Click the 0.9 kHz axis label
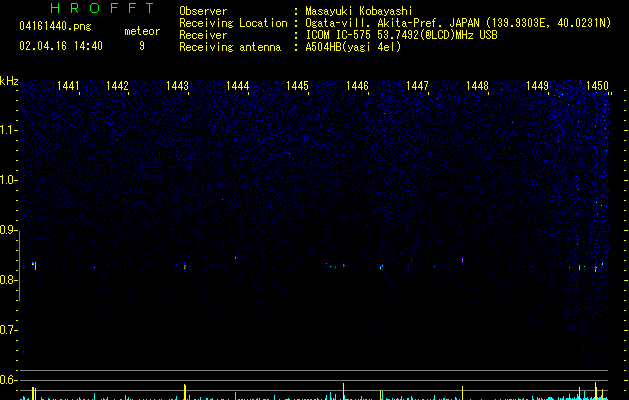This screenshot has height=400, width=629. click(8, 230)
